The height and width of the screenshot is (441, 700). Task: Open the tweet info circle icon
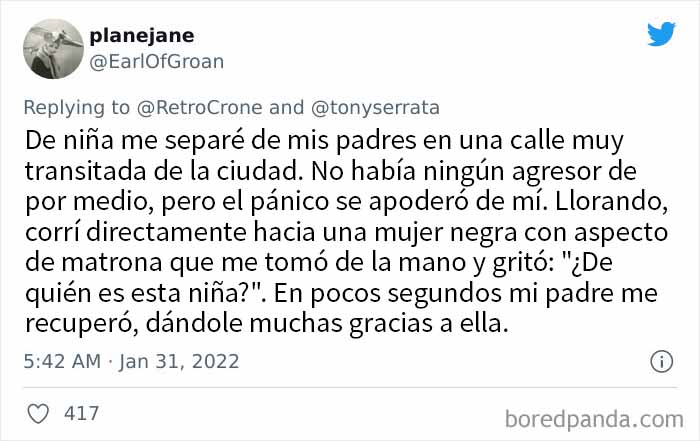[661, 361]
